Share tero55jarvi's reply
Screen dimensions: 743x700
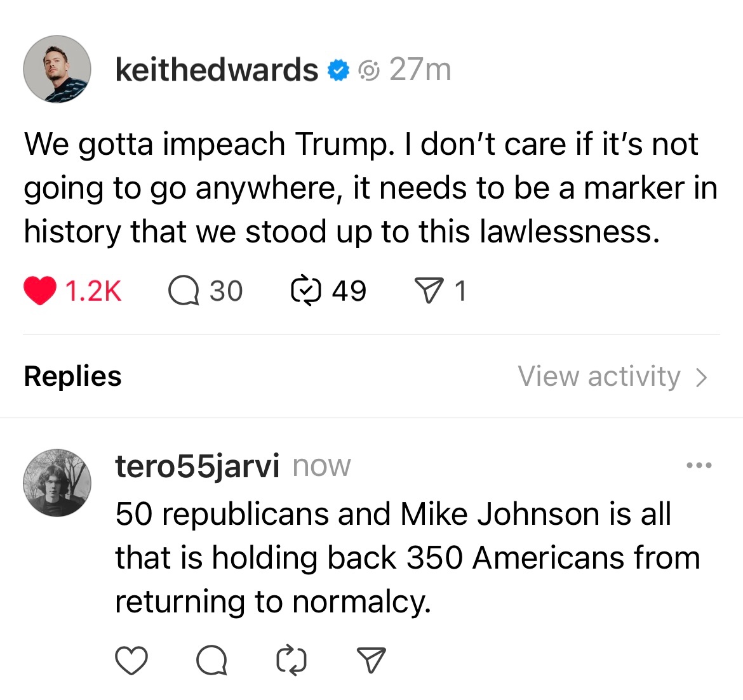point(371,661)
